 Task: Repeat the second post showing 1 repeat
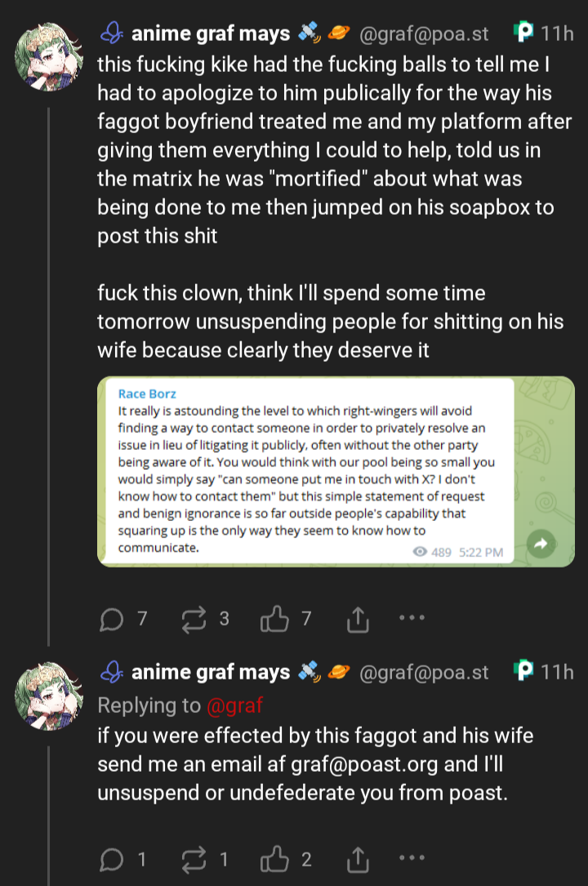(193, 859)
